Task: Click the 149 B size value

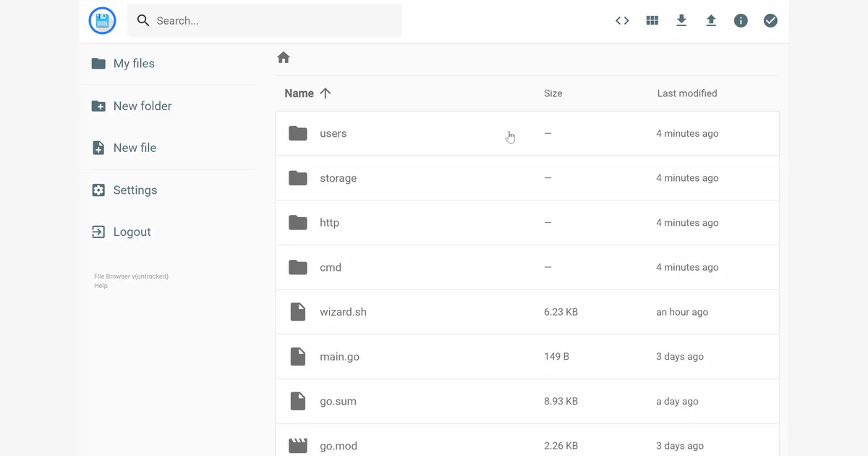Action: coord(556,357)
